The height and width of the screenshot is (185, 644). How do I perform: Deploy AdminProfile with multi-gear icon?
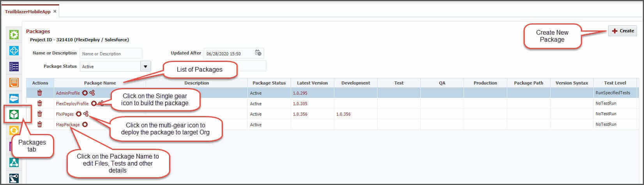(x=92, y=93)
